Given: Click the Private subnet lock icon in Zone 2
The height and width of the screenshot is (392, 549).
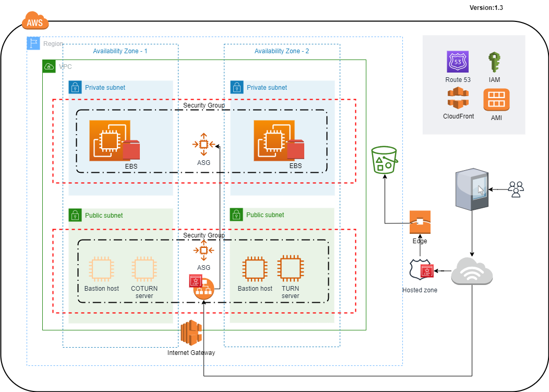Looking at the screenshot, I should coord(237,87).
